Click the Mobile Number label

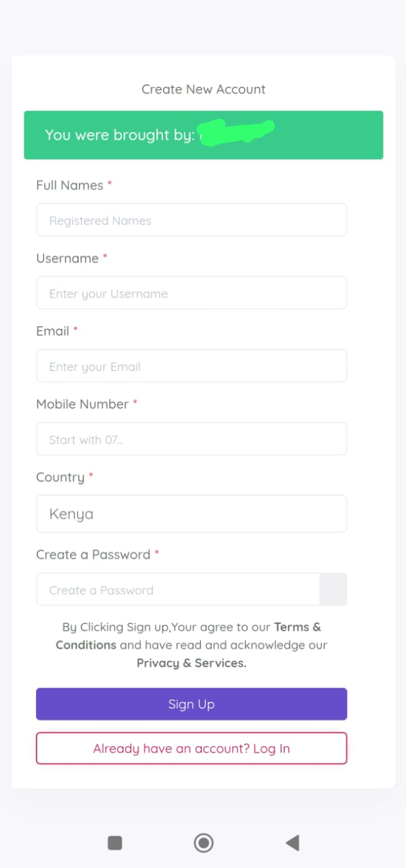[82, 404]
